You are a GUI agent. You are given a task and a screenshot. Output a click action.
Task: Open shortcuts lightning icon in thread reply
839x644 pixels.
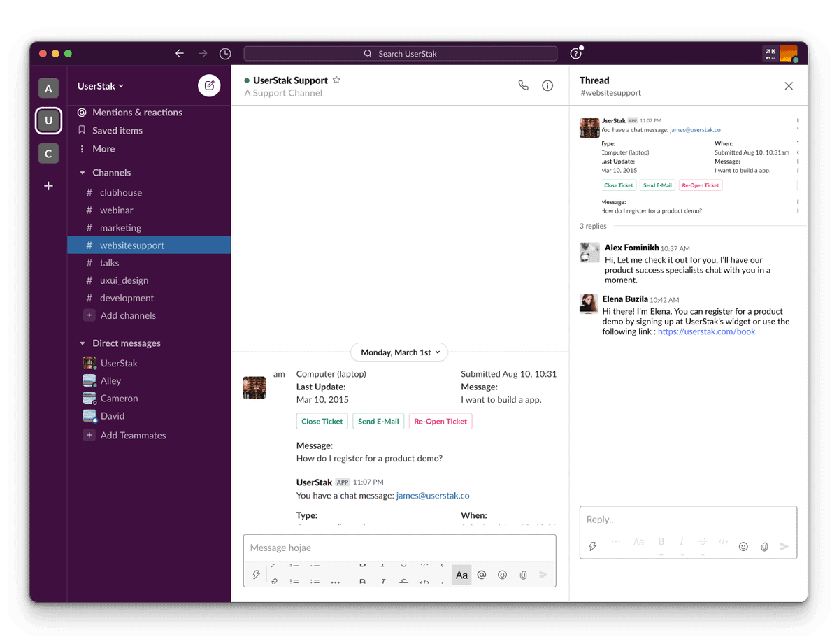click(x=593, y=546)
